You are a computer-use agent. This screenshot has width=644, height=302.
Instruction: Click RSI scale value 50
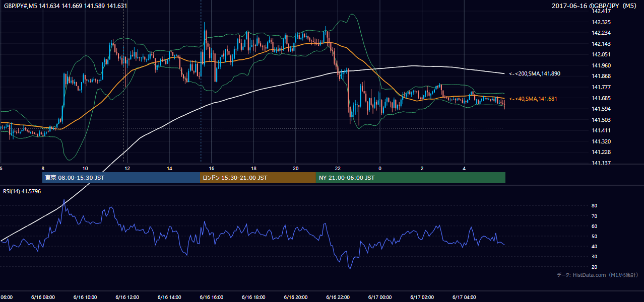(595, 236)
